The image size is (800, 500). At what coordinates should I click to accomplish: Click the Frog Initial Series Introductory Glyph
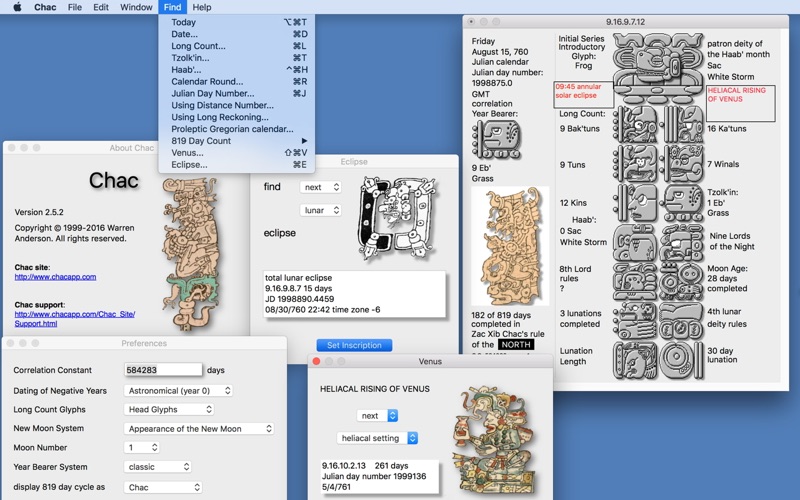click(658, 68)
